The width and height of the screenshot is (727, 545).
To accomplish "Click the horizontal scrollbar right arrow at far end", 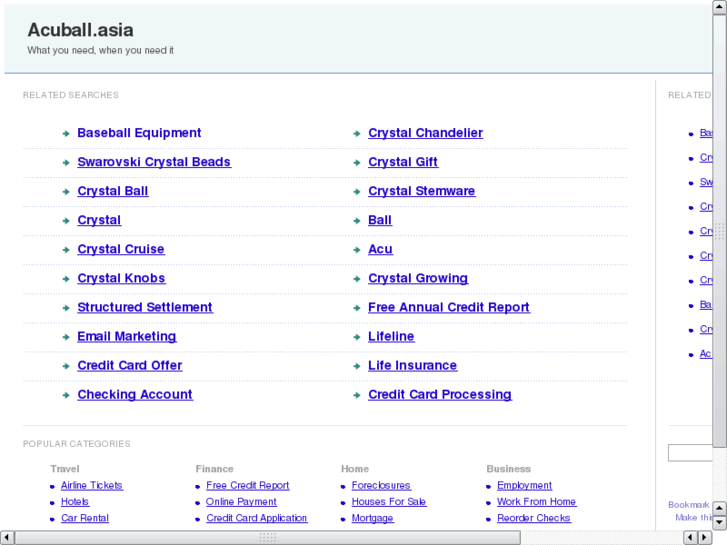I will click(x=705, y=538).
